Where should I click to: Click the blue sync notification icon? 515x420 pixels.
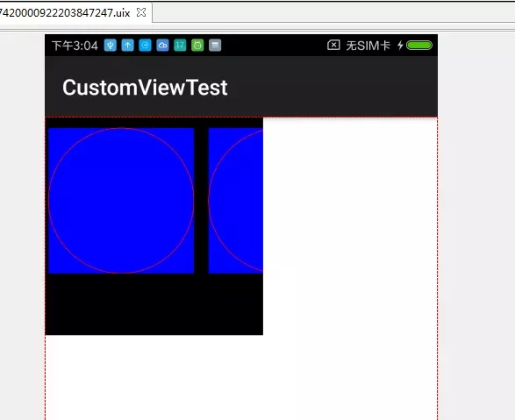[145, 46]
